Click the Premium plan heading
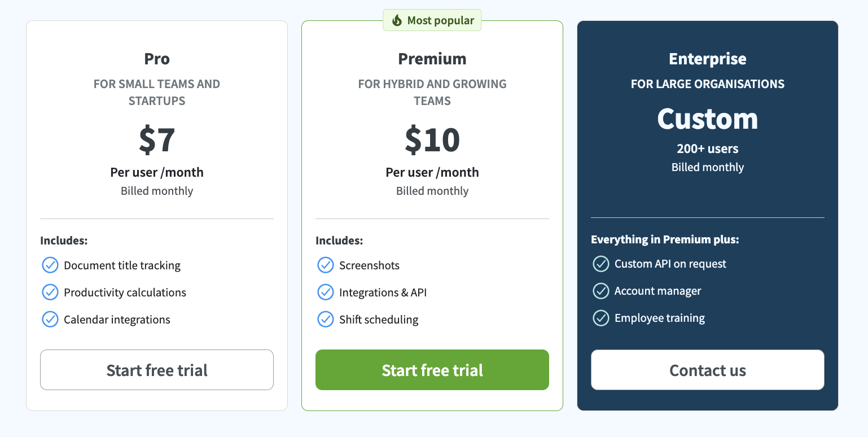 point(432,59)
